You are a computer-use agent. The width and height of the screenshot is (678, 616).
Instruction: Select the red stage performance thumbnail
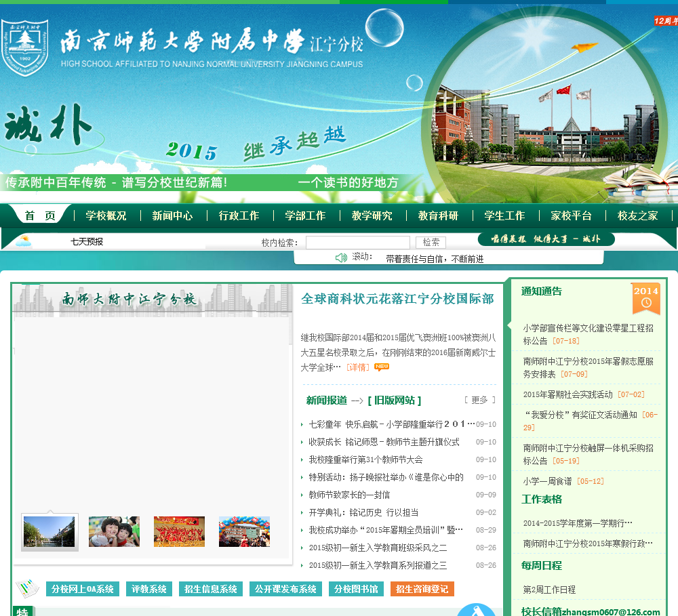click(x=179, y=532)
